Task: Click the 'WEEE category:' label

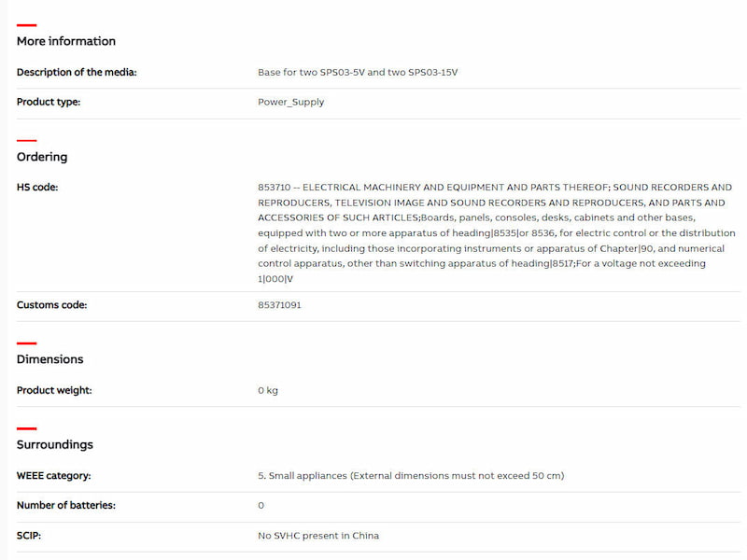Action: tap(53, 476)
